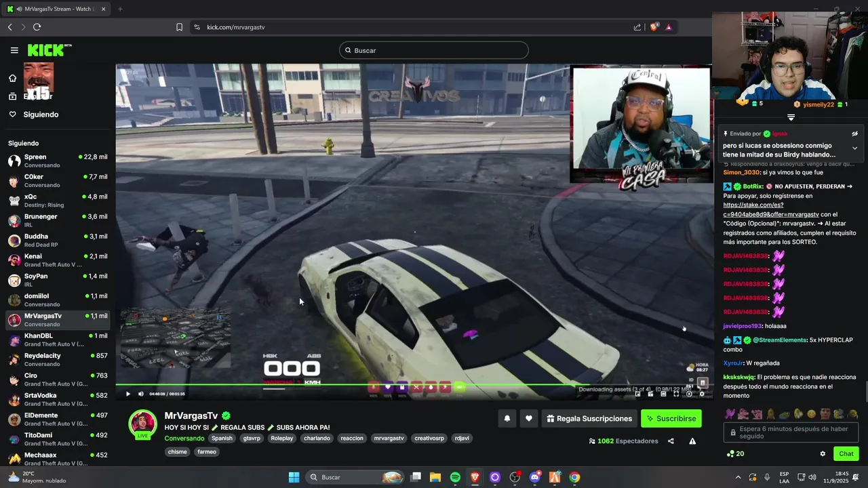
Task: Open Spreen channel in following list
Action: pos(58,161)
